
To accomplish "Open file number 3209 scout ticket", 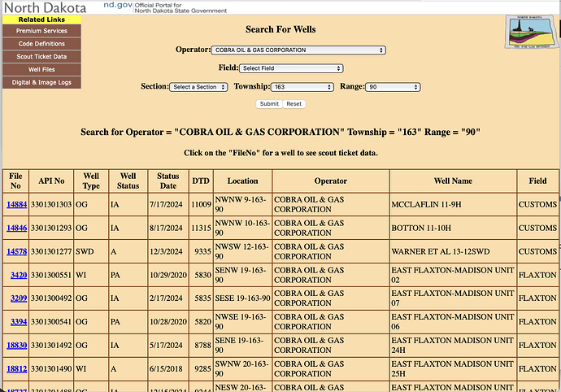I will pos(19,298).
